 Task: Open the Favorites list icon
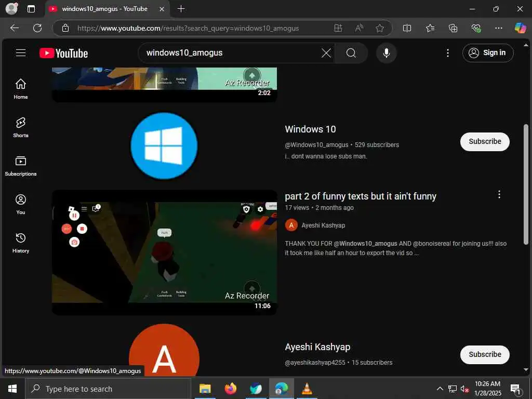tap(430, 28)
